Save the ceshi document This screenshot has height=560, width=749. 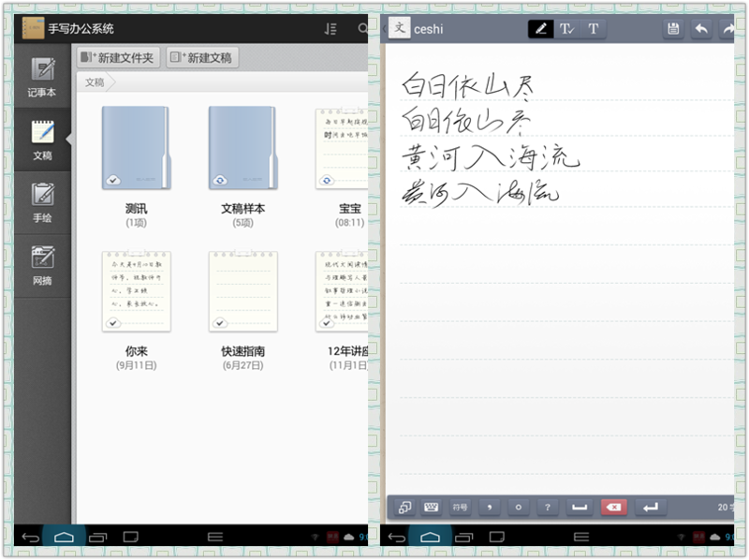673,29
